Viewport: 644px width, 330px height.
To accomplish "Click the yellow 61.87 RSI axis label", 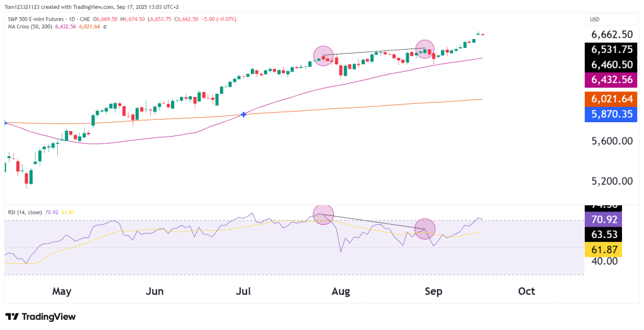I will [x=604, y=249].
